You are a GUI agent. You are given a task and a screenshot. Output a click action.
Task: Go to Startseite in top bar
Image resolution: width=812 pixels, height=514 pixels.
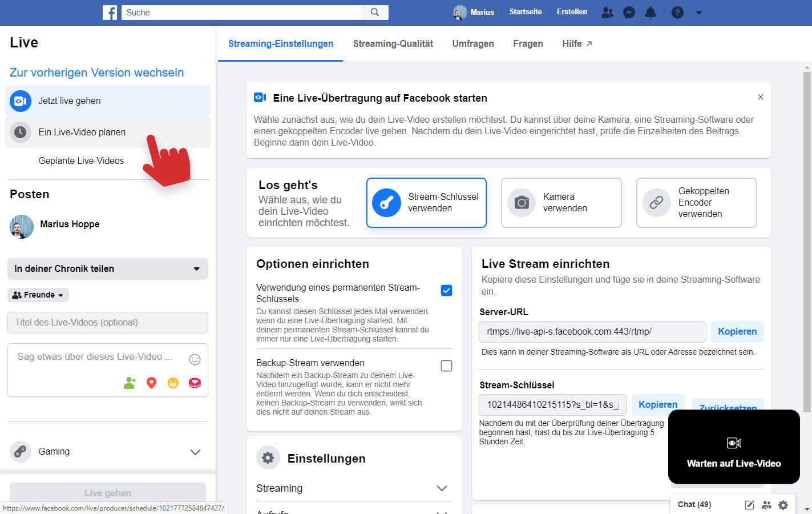526,12
